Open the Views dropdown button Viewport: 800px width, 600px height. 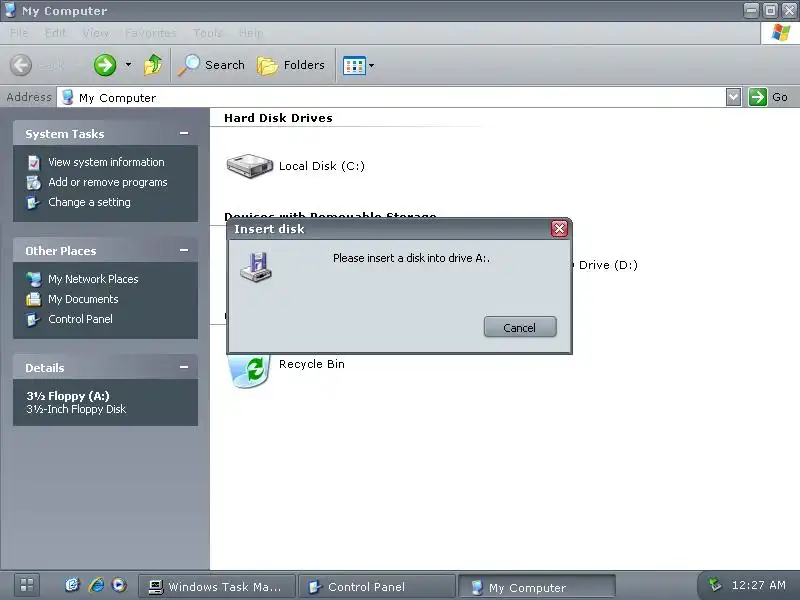359,65
